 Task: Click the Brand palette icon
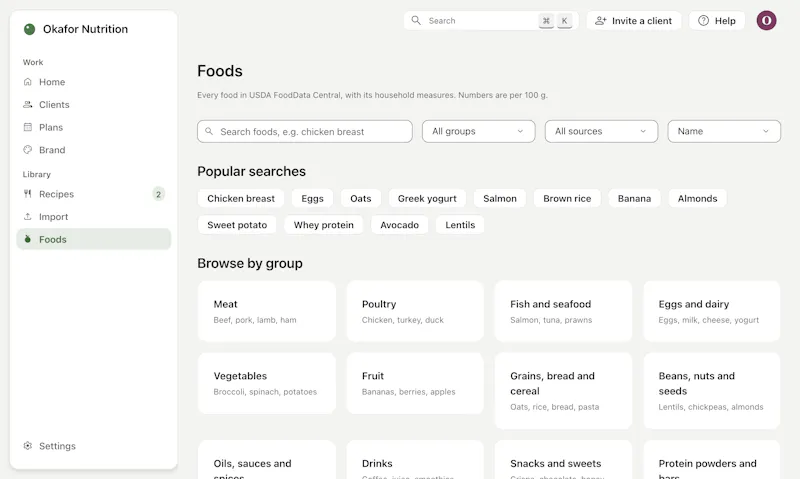pos(28,150)
